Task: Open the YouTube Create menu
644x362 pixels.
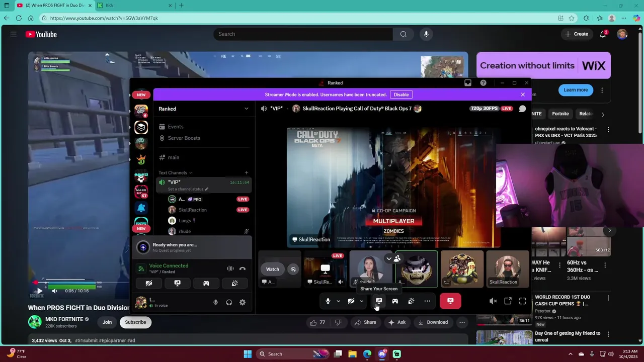Action: 577,34
